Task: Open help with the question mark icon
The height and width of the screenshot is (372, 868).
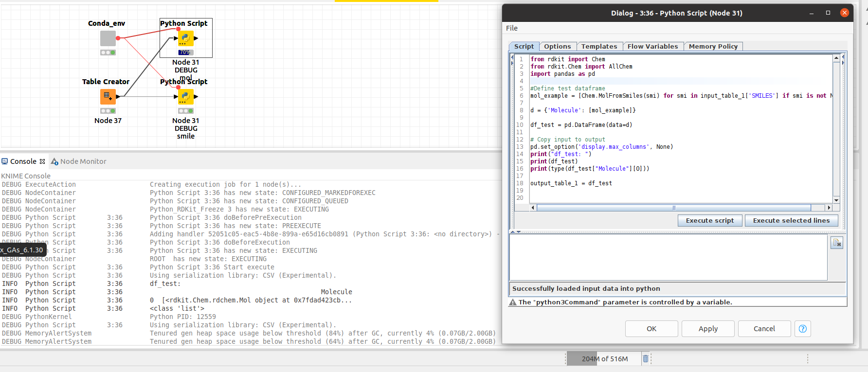Action: [802, 329]
